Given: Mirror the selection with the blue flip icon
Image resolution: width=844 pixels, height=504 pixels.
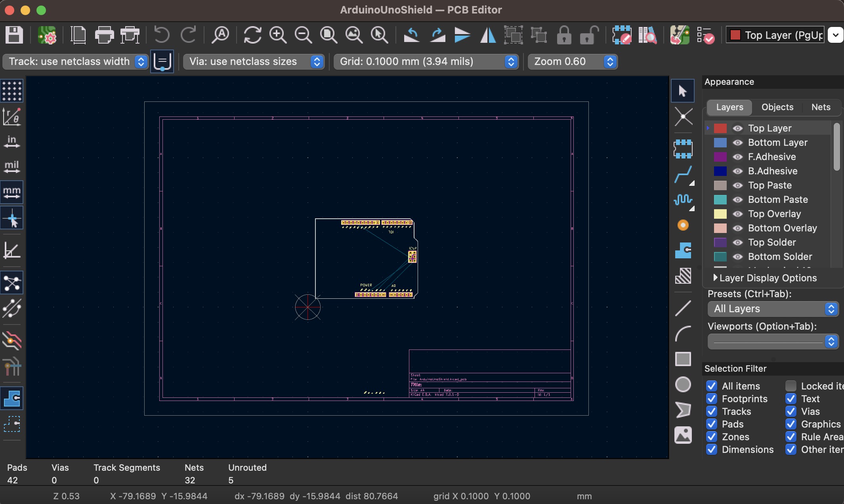Looking at the screenshot, I should pos(462,35).
